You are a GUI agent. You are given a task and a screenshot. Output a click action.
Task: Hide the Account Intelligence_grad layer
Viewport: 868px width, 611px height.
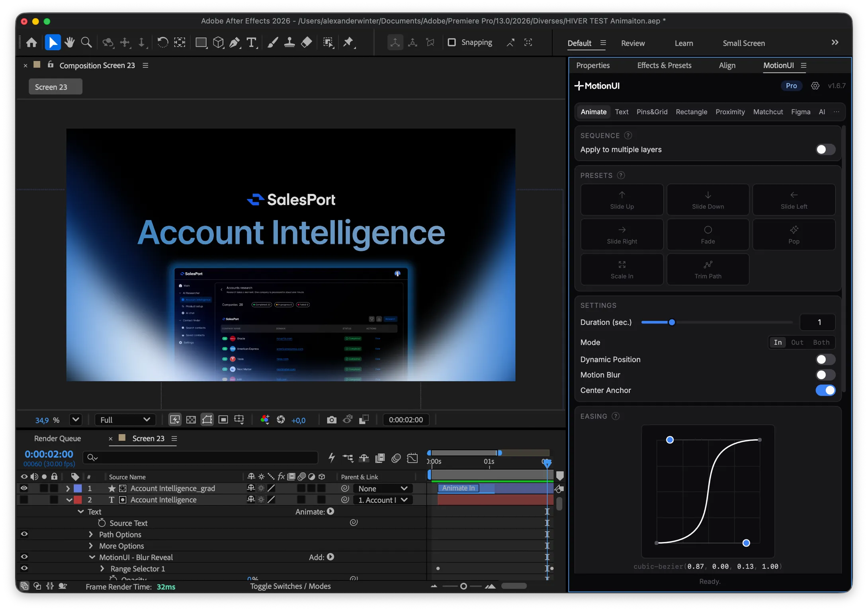tap(24, 488)
